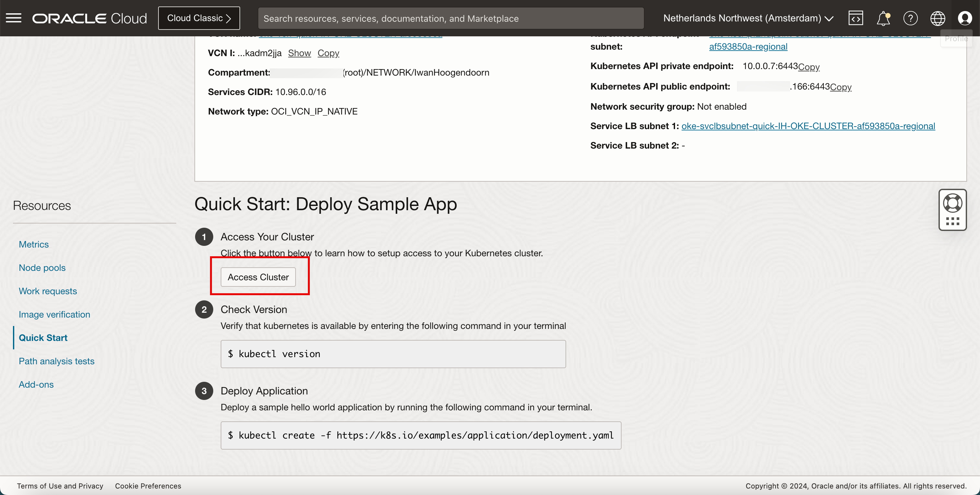
Task: Open Path analysis tests resource
Action: (x=57, y=361)
